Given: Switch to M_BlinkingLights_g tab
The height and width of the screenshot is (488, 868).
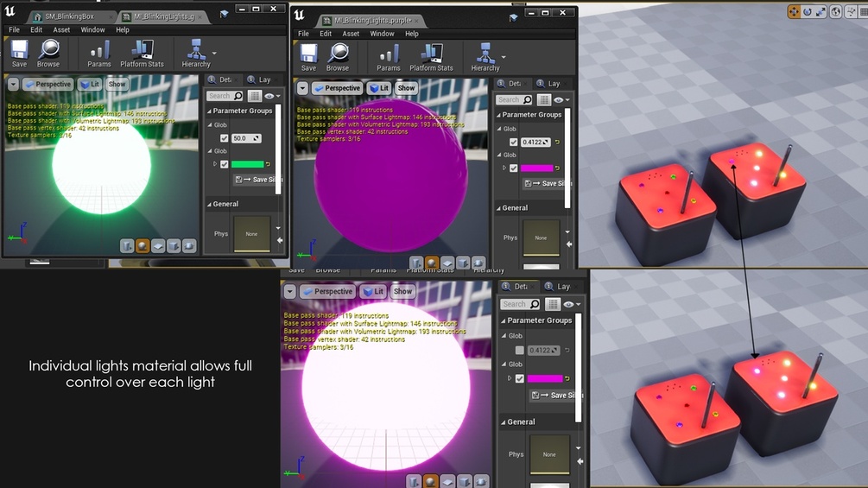Looking at the screenshot, I should coord(163,16).
